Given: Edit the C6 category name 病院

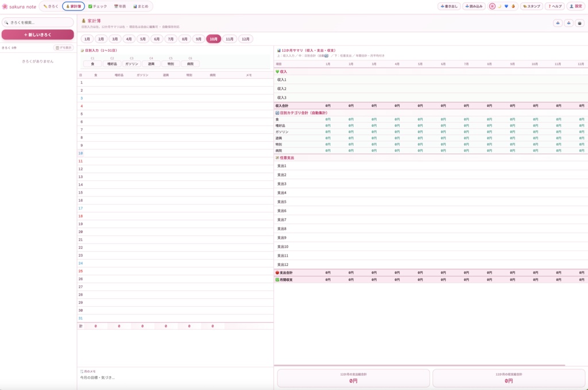Looking at the screenshot, I should pyautogui.click(x=190, y=64).
